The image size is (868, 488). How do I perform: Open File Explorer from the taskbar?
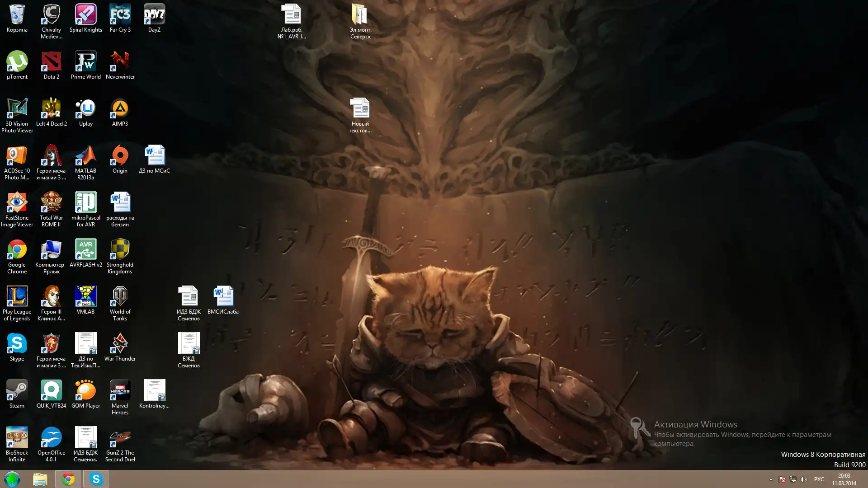pos(40,479)
